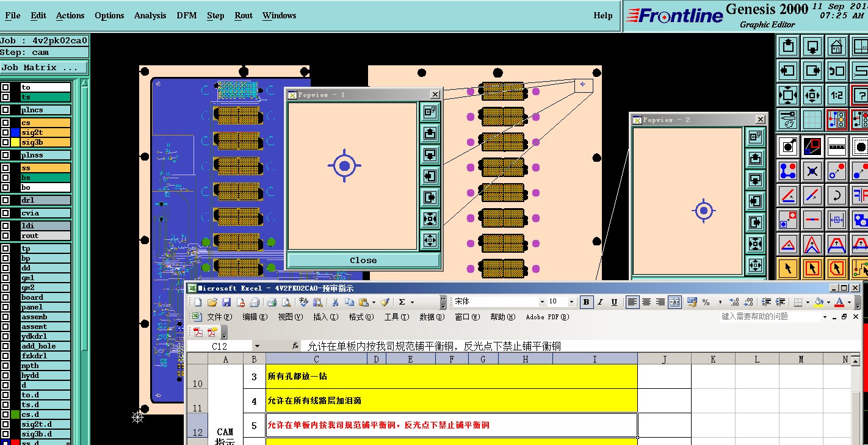Viewport: 868px width, 445px height.
Task: Click zoom in icon in Popview 1
Action: 430,219
